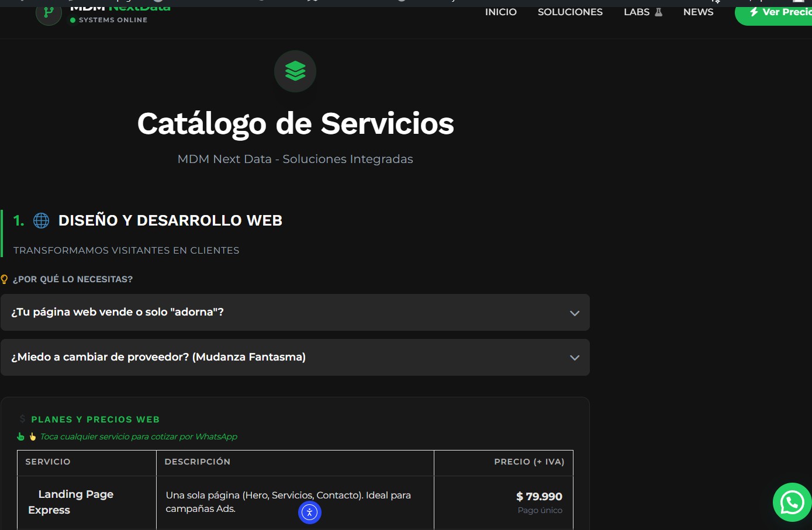This screenshot has width=812, height=530.
Task: Expand chevron on "¿Tu página web vende" accordion
Action: (x=575, y=313)
